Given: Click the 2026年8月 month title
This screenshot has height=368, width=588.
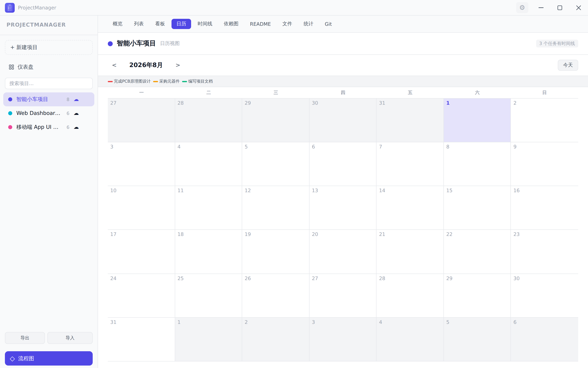Looking at the screenshot, I should coord(146,65).
